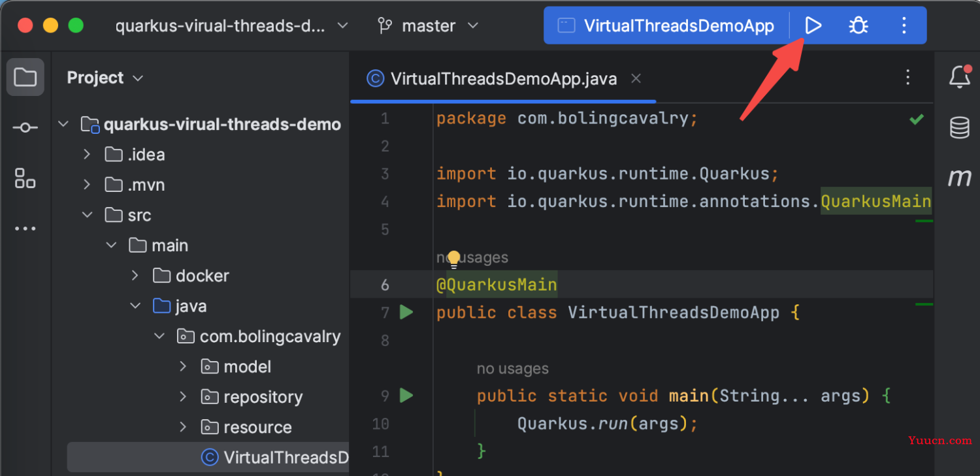Viewport: 980px width, 476px height.
Task: Open the Project view dropdown
Action: click(x=105, y=78)
